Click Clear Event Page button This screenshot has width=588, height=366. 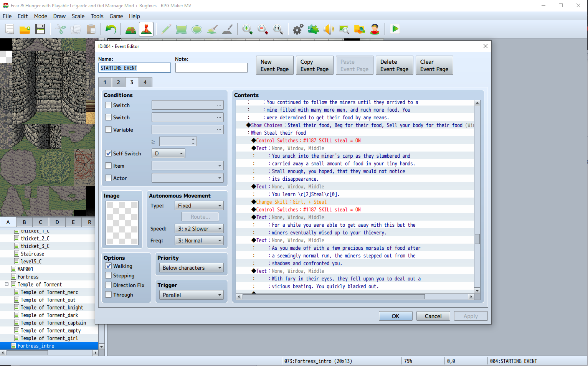(x=434, y=65)
